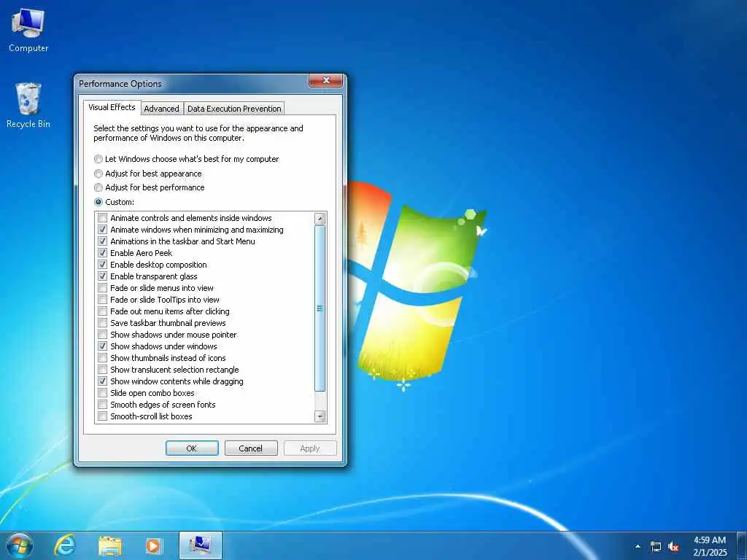Uncheck Animations in the taskbar and Start Menu
This screenshot has width=747, height=560.
tap(102, 241)
